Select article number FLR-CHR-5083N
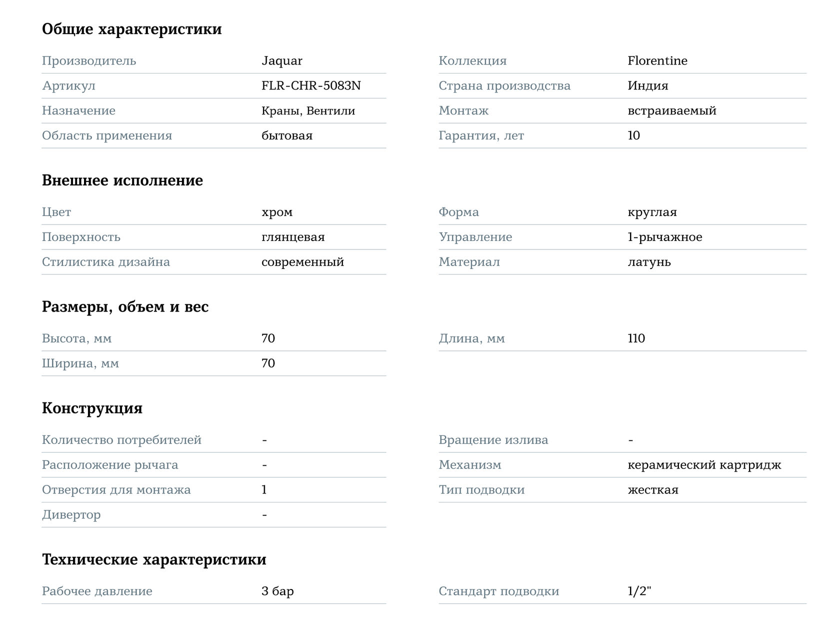The height and width of the screenshot is (638, 840). [x=310, y=86]
